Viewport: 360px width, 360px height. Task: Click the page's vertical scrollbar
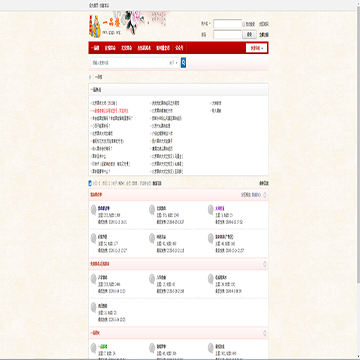(x=358, y=180)
